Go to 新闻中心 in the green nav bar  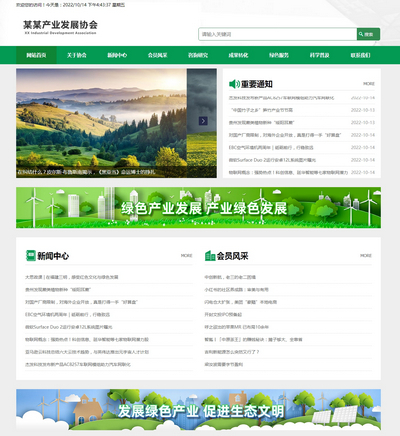[117, 55]
